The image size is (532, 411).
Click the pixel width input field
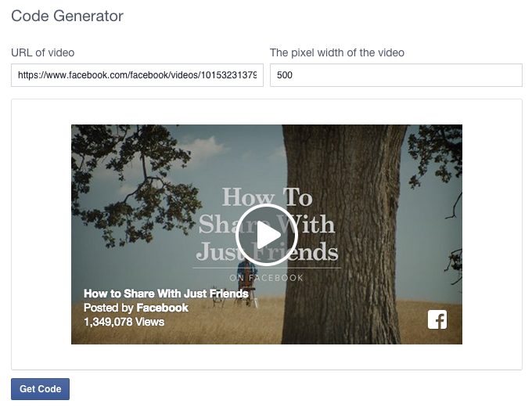pos(396,75)
